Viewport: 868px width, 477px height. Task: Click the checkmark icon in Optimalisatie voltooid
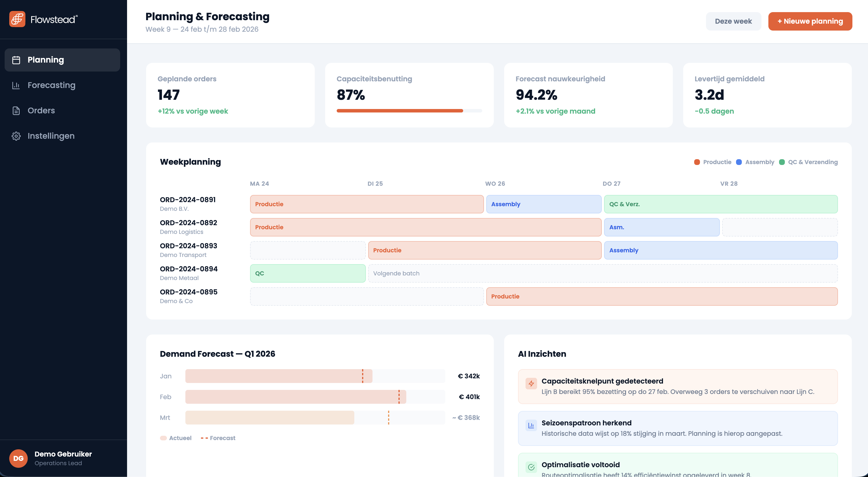tap(531, 467)
